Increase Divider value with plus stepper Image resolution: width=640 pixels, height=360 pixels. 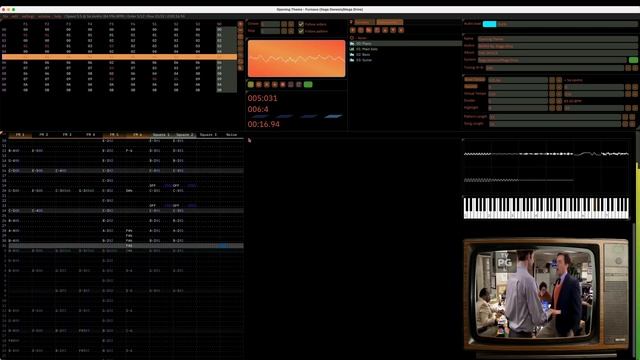coord(559,101)
